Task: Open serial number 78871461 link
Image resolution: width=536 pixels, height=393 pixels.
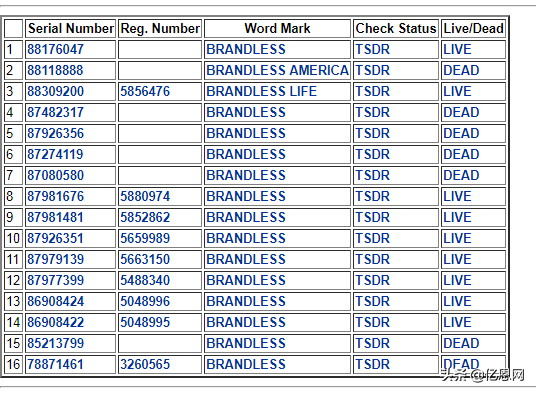Action: pyautogui.click(x=55, y=365)
